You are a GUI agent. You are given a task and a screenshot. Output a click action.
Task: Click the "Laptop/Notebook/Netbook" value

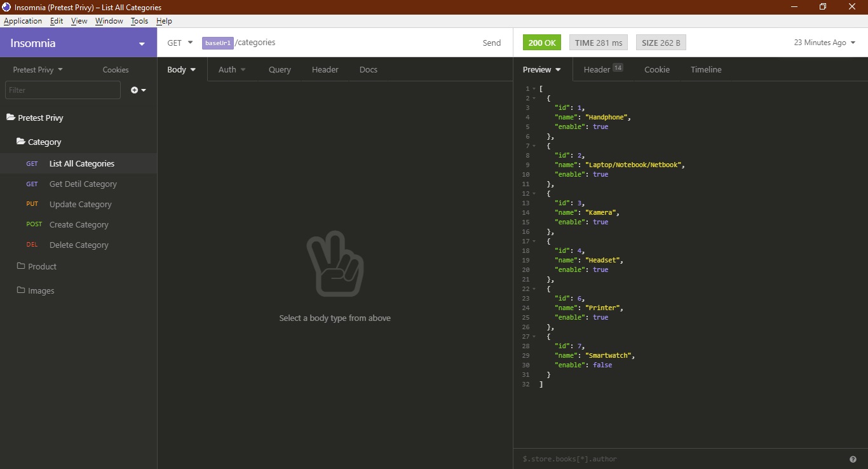[633, 165]
